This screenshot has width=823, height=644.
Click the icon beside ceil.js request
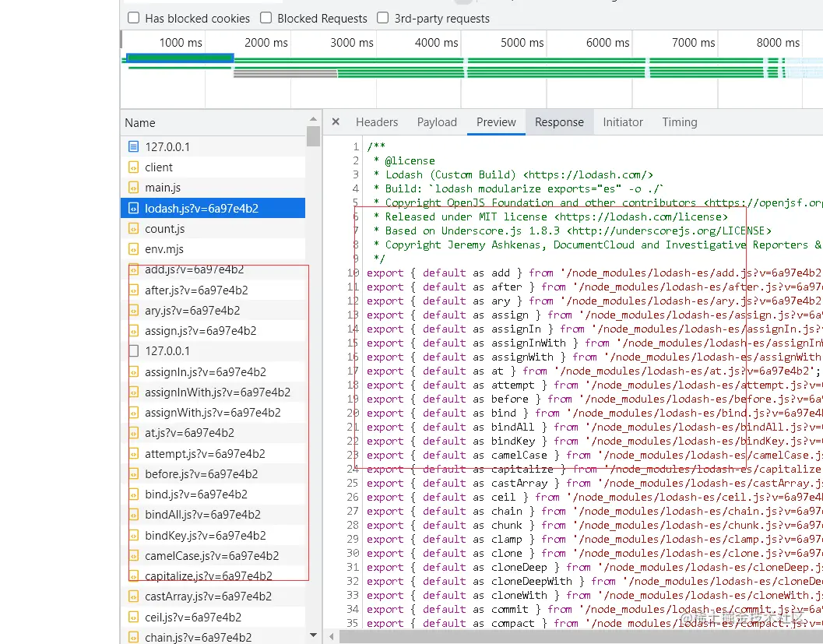(x=133, y=618)
